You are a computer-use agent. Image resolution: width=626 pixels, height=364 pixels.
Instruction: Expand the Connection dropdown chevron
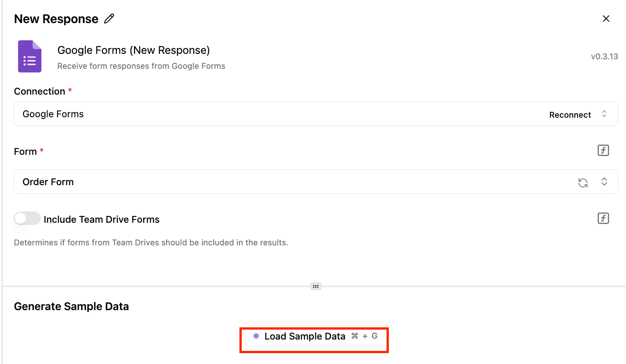click(x=604, y=114)
